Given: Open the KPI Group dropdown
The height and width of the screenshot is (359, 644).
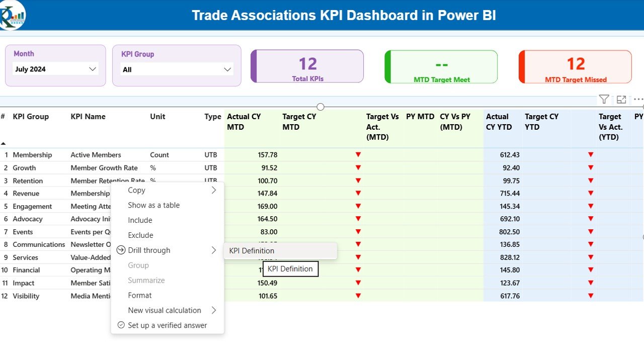Looking at the screenshot, I should 177,69.
